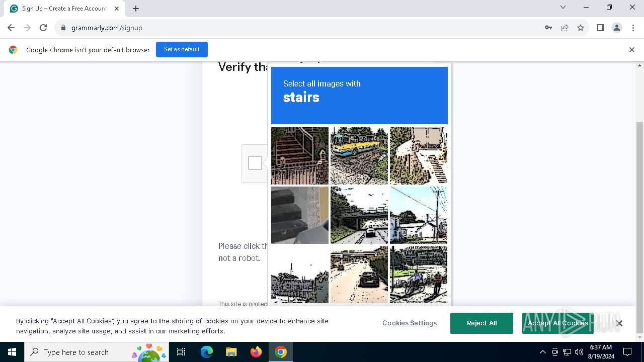
Task: View site info lock icon
Action: 63,28
